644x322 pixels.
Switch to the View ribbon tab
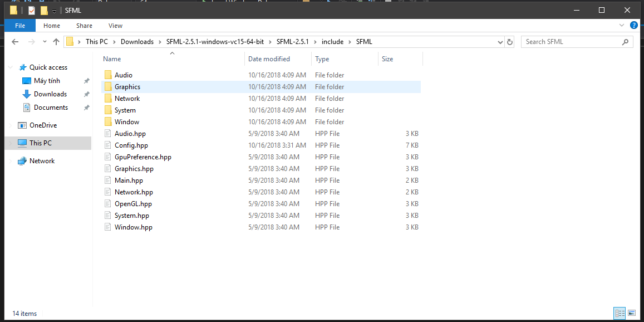tap(115, 26)
